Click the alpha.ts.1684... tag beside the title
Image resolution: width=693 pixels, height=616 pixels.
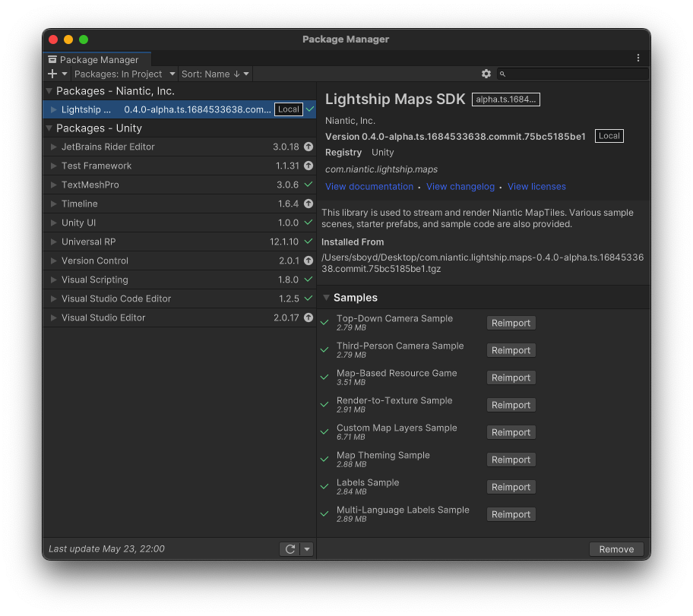pos(505,100)
